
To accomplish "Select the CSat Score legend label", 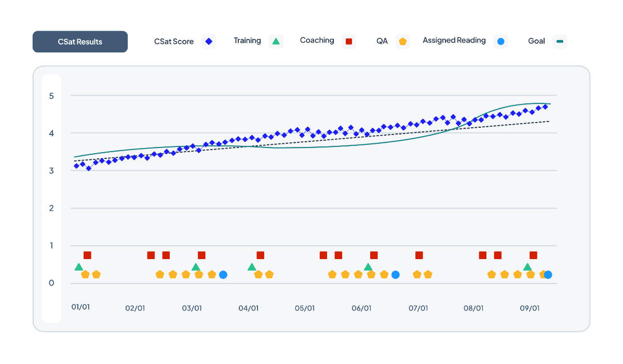I will [x=174, y=42].
